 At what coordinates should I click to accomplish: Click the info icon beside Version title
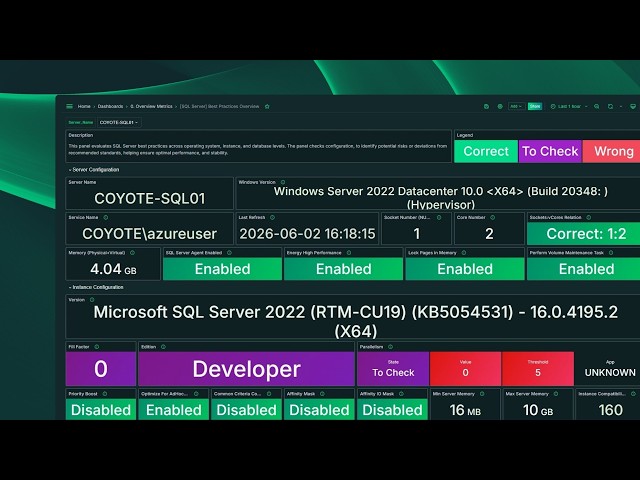[92, 300]
